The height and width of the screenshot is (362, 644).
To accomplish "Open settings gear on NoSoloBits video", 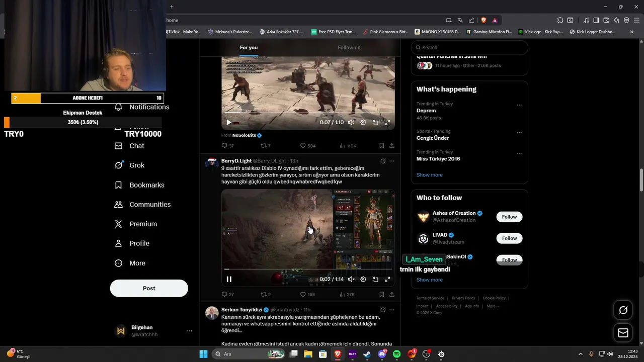I will point(363,122).
